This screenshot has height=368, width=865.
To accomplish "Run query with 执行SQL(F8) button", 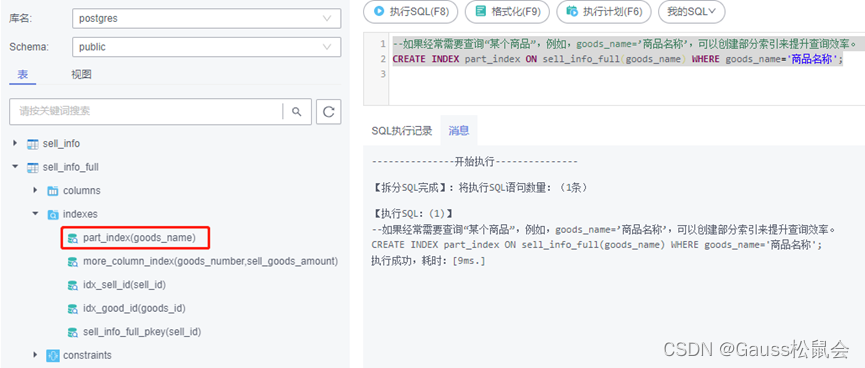I will click(410, 12).
